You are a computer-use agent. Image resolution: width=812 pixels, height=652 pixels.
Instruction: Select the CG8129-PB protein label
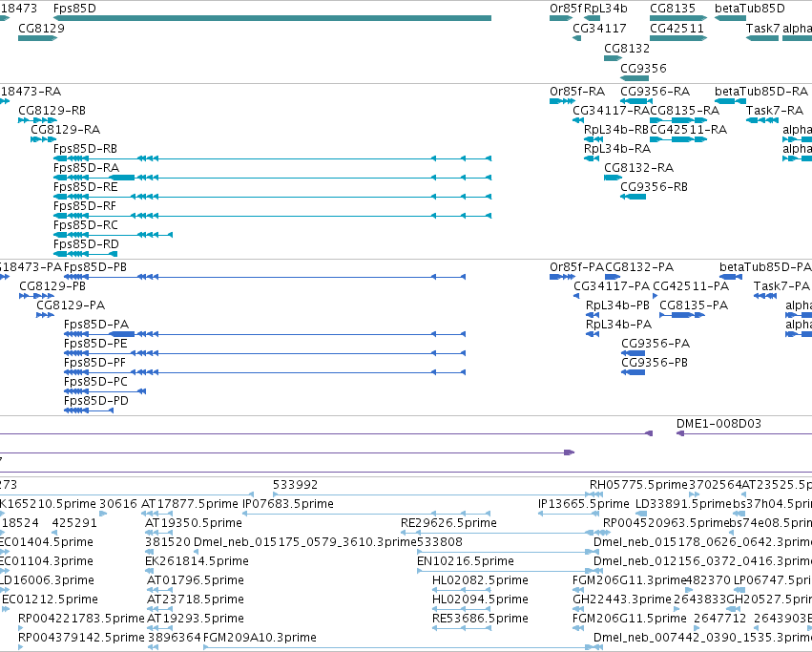coord(52,286)
